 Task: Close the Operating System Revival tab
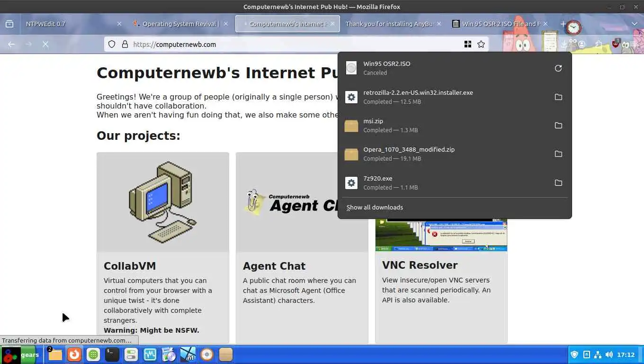pos(226,24)
